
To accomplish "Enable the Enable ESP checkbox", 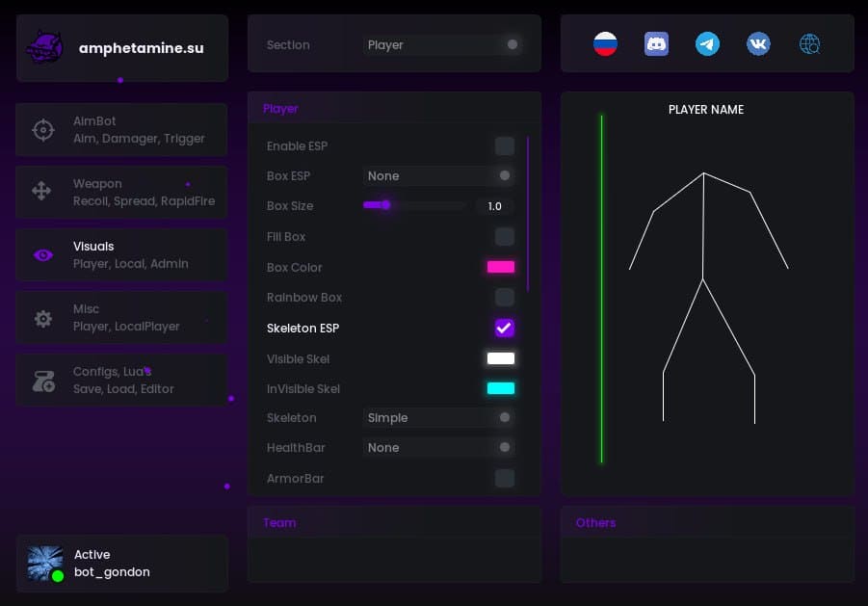I will 505,146.
